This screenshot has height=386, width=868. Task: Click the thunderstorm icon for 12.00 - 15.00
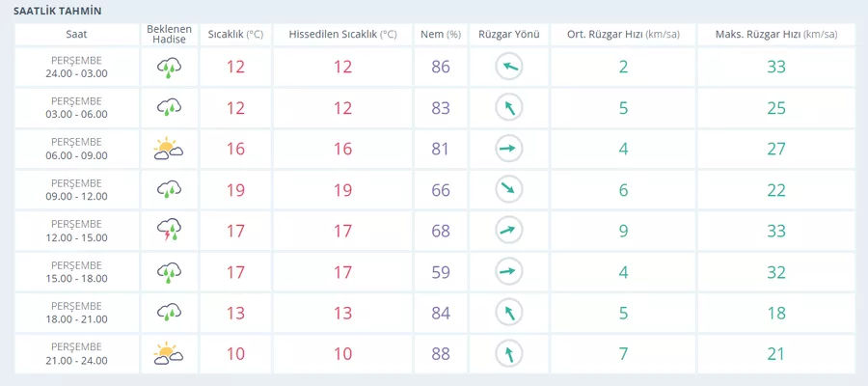coord(169,231)
